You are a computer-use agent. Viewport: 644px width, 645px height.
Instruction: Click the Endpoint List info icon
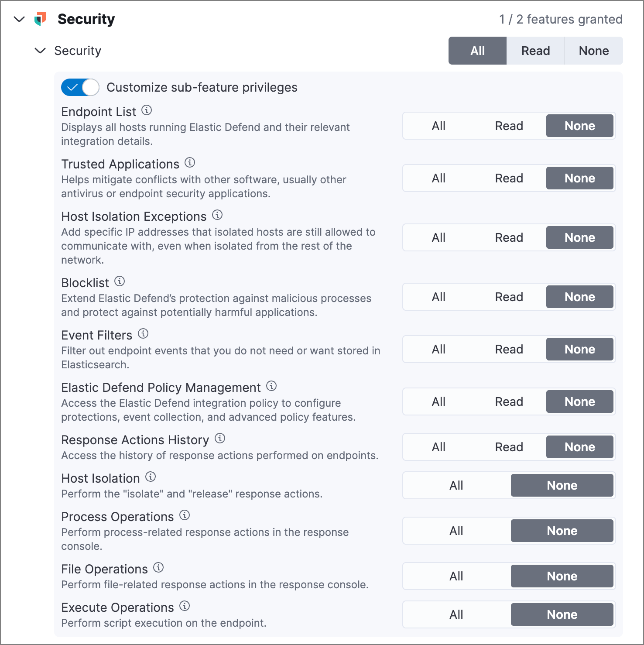tap(147, 110)
